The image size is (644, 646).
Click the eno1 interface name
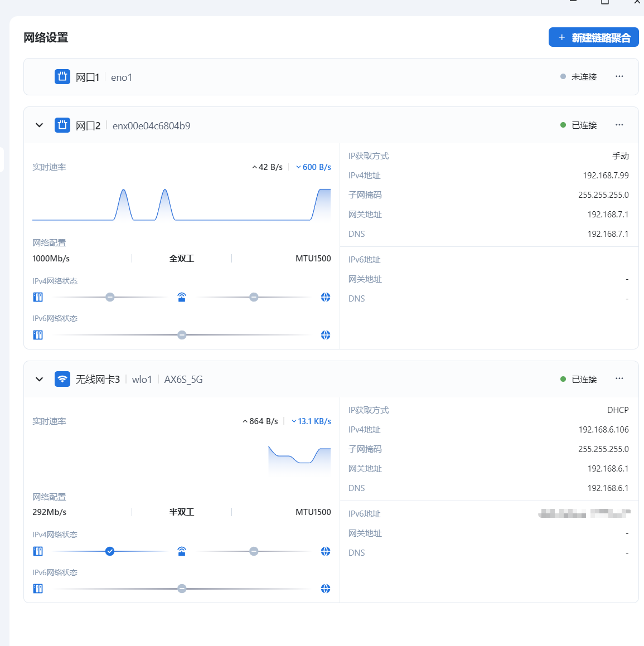tap(122, 77)
